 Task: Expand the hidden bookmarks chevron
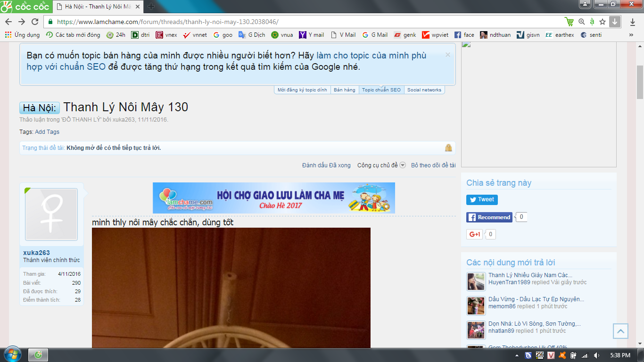click(631, 35)
